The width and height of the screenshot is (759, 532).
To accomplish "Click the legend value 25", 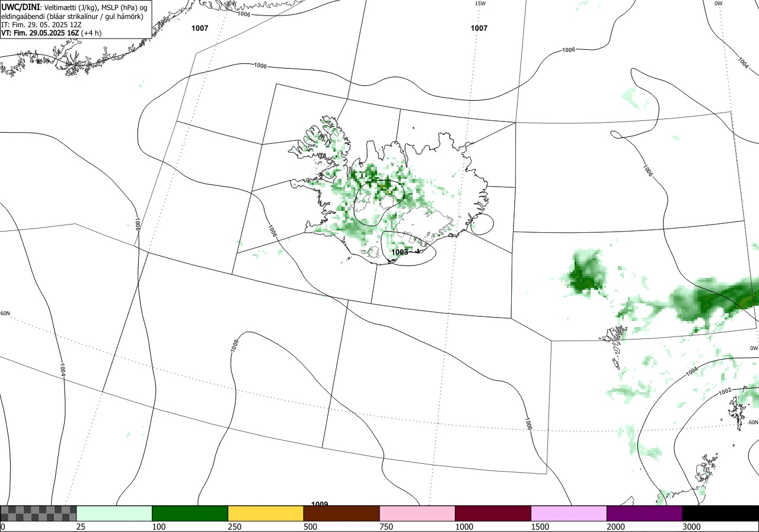I will tap(81, 527).
